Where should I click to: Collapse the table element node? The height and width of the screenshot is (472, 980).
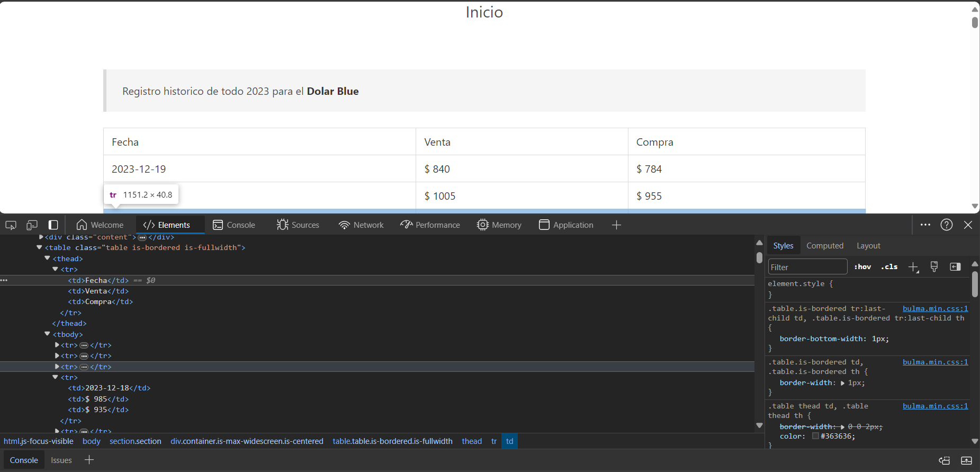pyautogui.click(x=39, y=247)
